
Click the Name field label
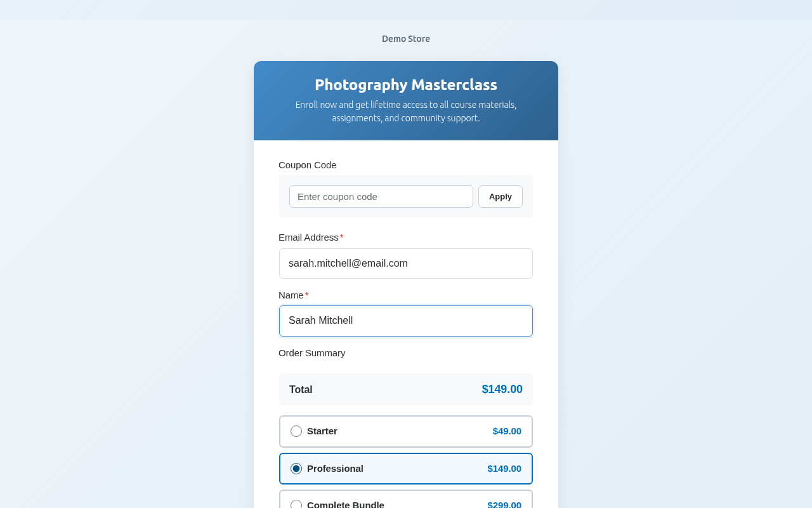pos(291,295)
